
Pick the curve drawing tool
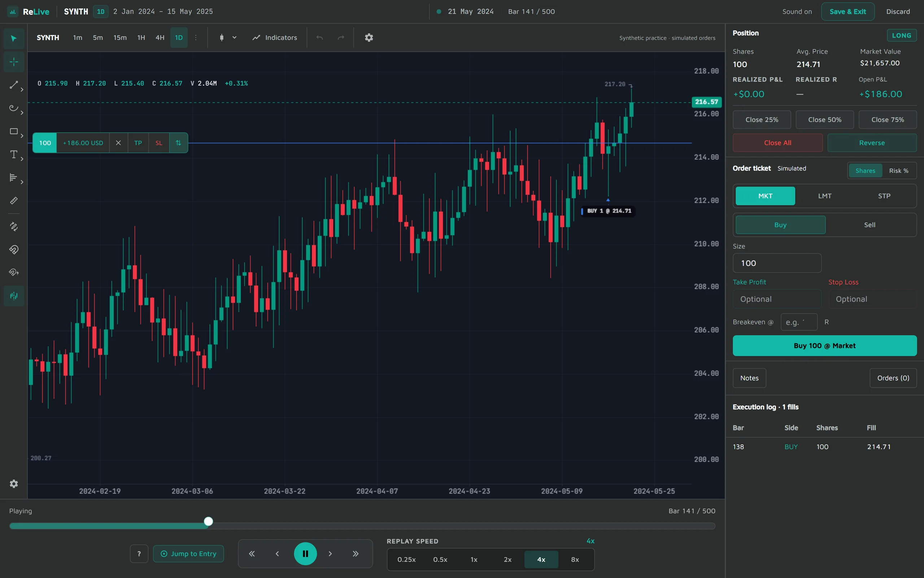point(14,108)
